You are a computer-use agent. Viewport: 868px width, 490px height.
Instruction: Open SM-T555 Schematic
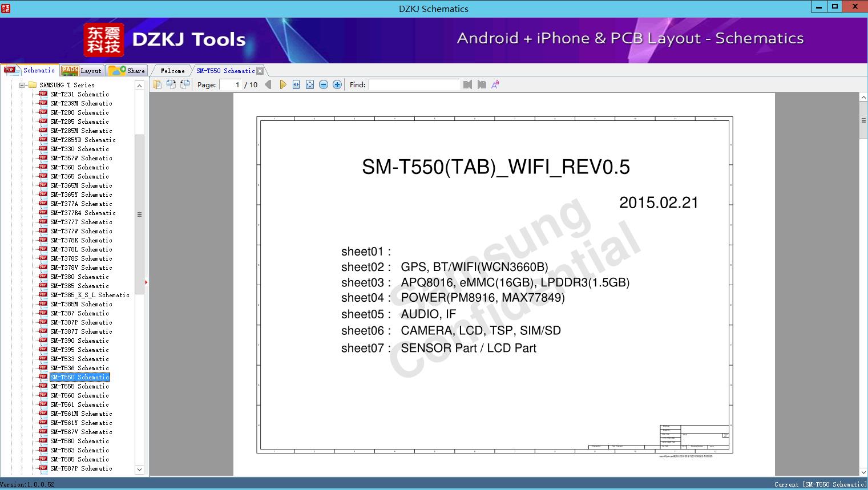tap(79, 386)
